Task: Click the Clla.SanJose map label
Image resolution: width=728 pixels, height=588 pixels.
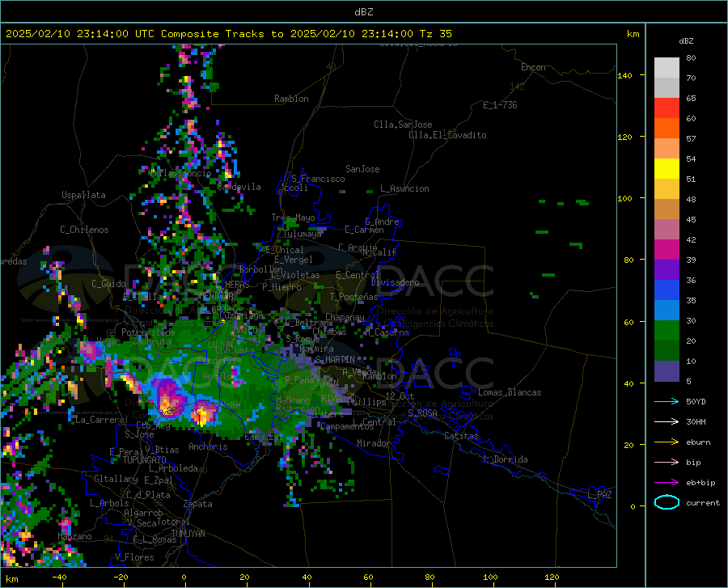Action: pyautogui.click(x=403, y=125)
